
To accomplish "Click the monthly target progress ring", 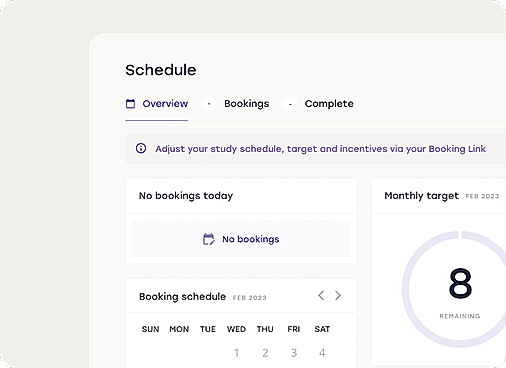I will (x=454, y=289).
